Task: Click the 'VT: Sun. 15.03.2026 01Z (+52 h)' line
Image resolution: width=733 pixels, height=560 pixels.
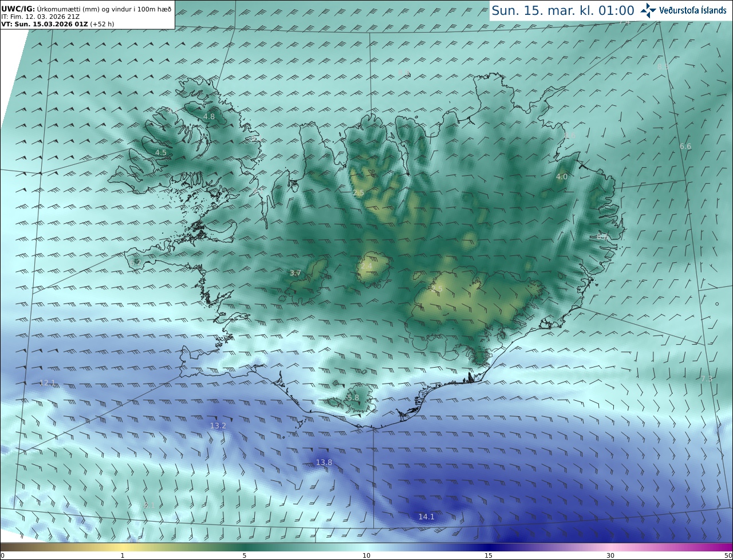Action: pos(57,24)
